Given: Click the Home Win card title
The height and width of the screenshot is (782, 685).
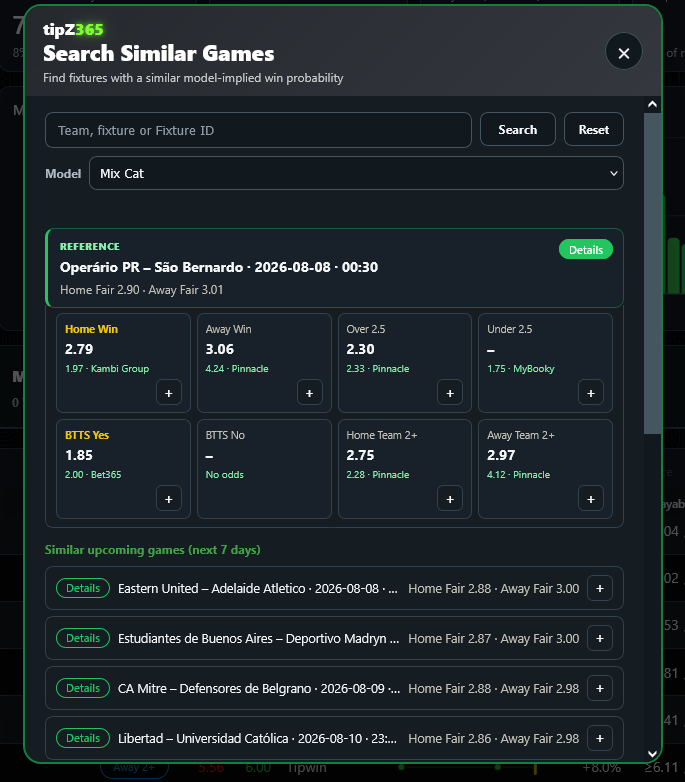Looking at the screenshot, I should point(91,329).
